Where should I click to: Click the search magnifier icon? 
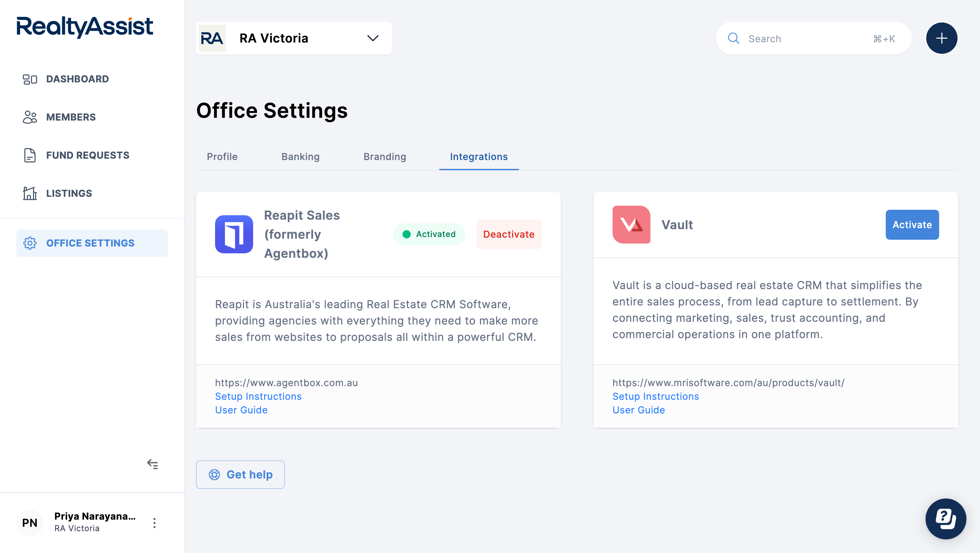[x=734, y=38]
